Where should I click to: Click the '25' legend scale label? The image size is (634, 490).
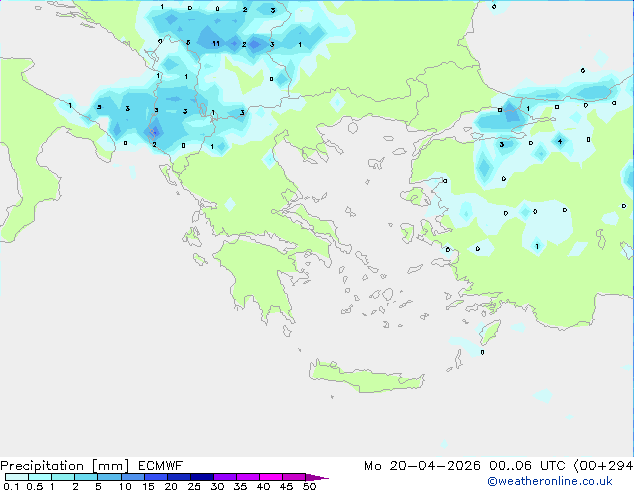[194, 486]
